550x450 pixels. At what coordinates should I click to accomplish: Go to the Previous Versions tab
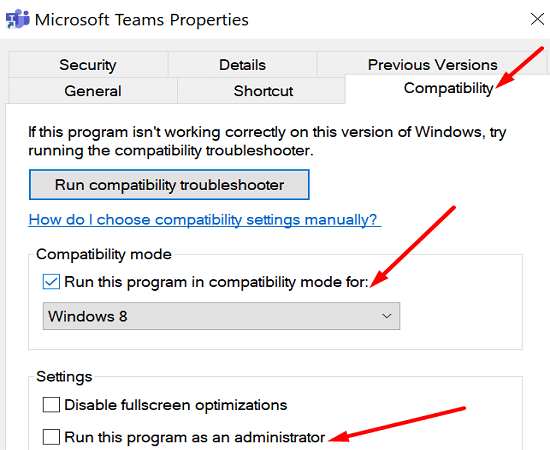pyautogui.click(x=432, y=65)
